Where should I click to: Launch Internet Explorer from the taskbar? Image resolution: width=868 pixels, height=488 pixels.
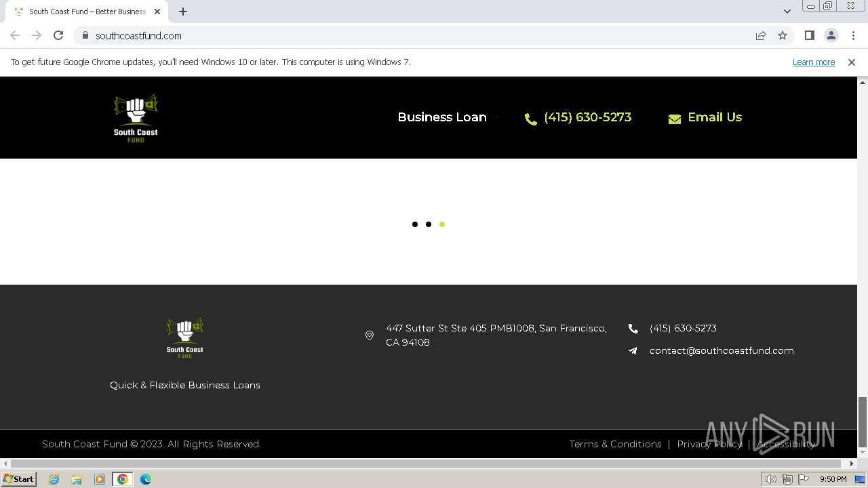(x=54, y=479)
